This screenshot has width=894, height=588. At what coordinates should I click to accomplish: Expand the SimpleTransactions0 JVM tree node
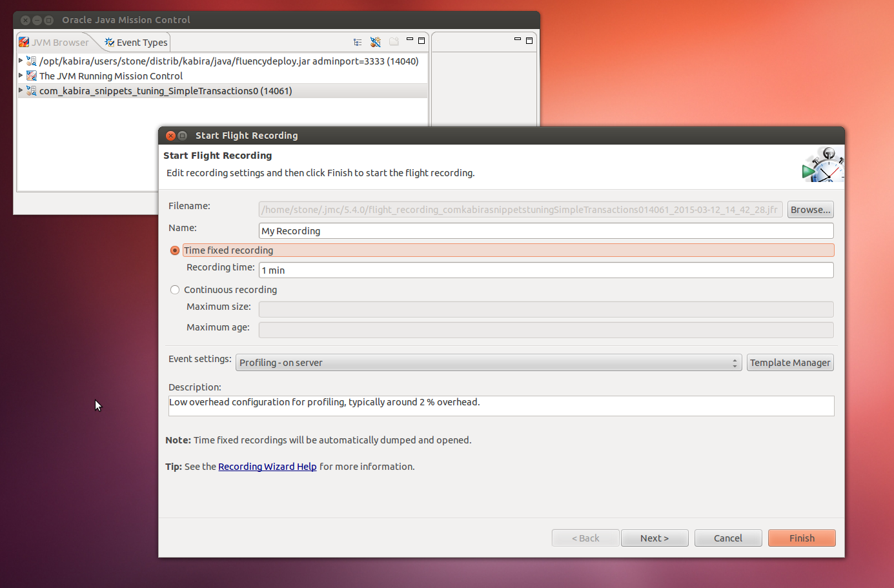[x=21, y=90]
